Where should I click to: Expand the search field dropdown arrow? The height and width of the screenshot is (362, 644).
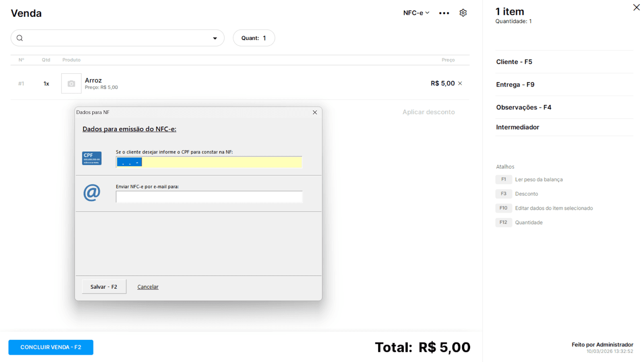point(215,37)
